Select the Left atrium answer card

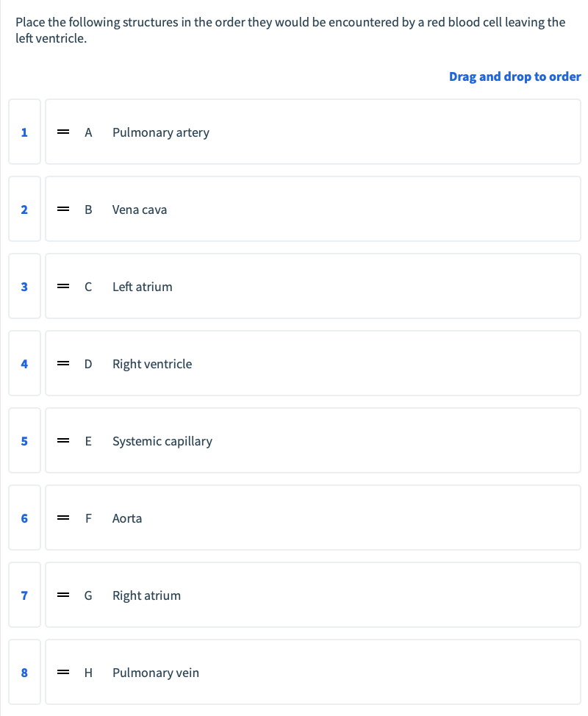pos(313,286)
